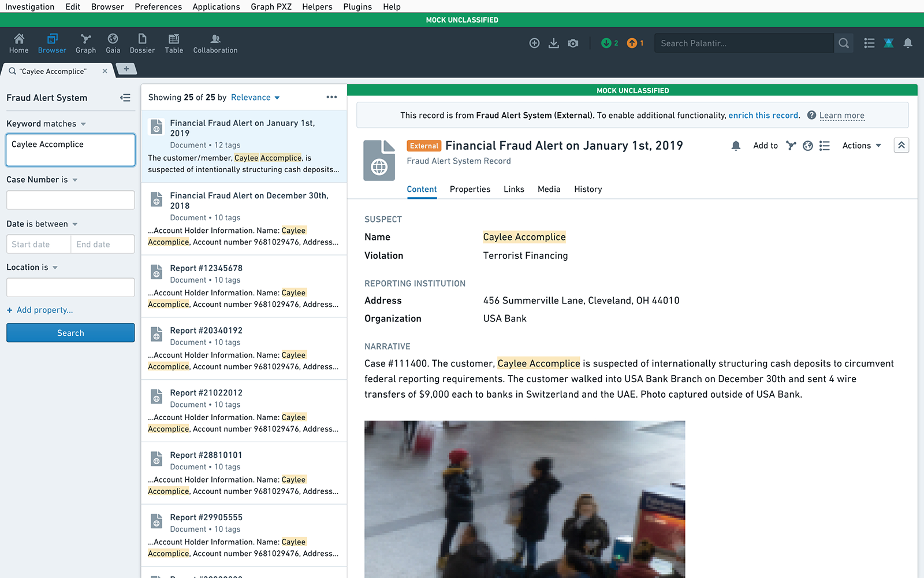Click the Keyword matches text field
This screenshot has width=924, height=578.
click(70, 150)
